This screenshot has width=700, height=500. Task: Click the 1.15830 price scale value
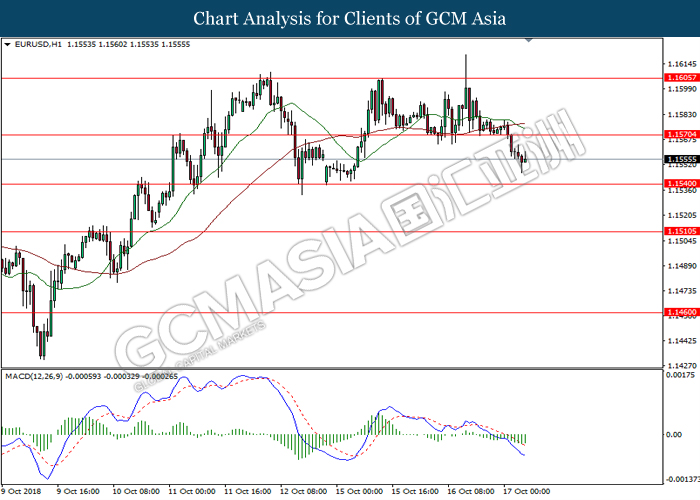tap(682, 115)
